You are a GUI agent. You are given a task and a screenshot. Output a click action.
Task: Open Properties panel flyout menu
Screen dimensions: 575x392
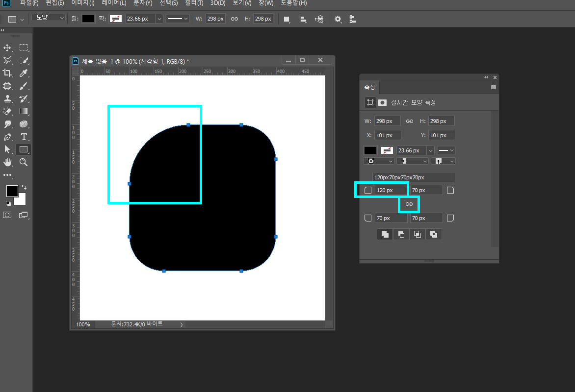point(493,87)
